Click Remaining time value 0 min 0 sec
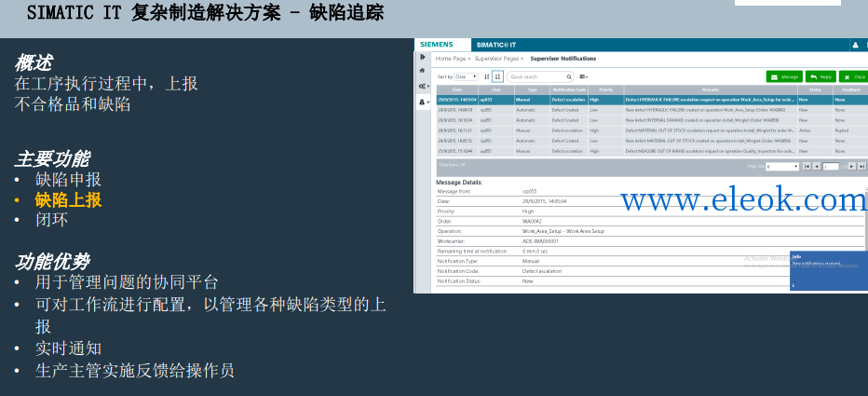This screenshot has width=868, height=396. coord(536,252)
